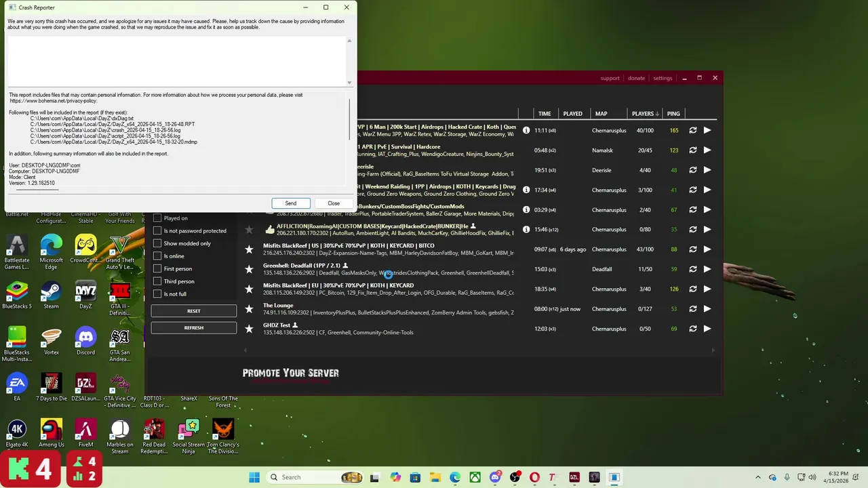
Task: Open Vortex desktop shortcut
Action: 51,341
